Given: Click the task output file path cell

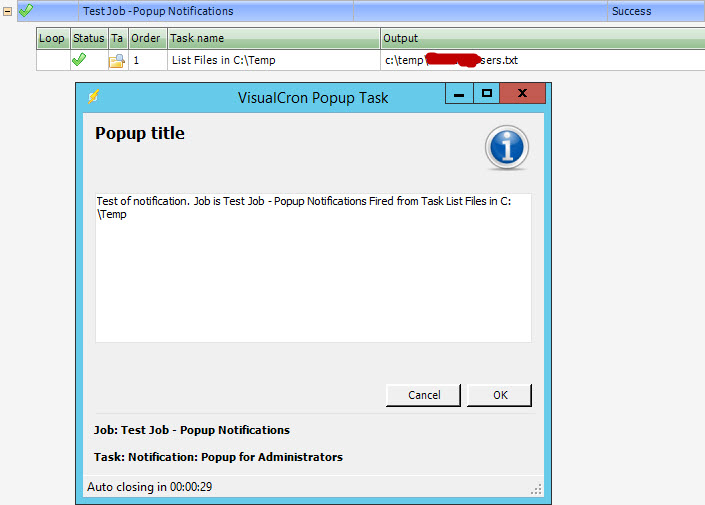Looking at the screenshot, I should point(452,60).
